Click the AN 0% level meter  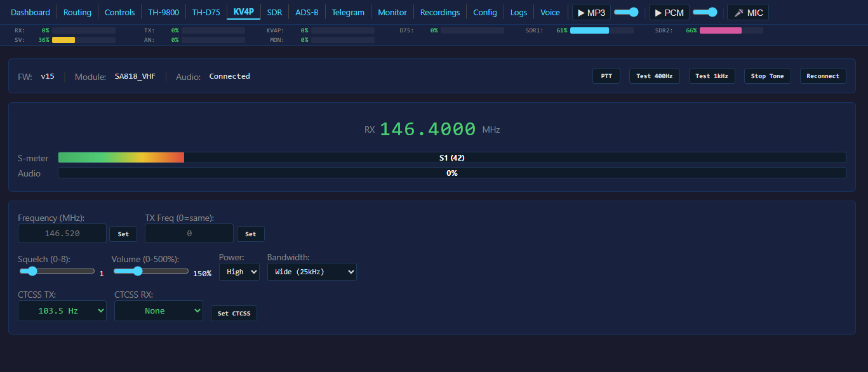(x=213, y=40)
